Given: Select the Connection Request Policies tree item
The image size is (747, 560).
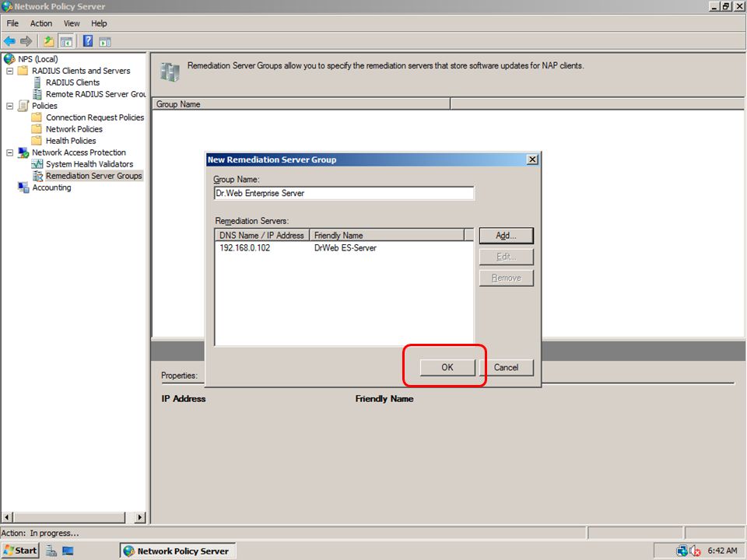Looking at the screenshot, I should pos(95,117).
